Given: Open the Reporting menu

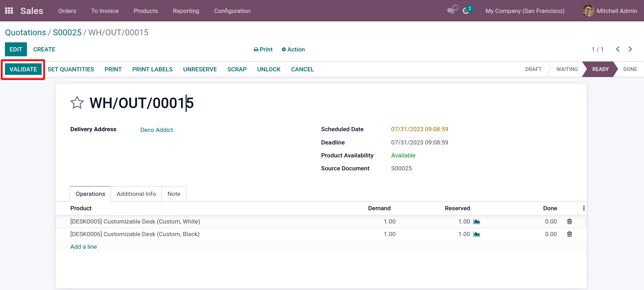Looking at the screenshot, I should pyautogui.click(x=186, y=11).
